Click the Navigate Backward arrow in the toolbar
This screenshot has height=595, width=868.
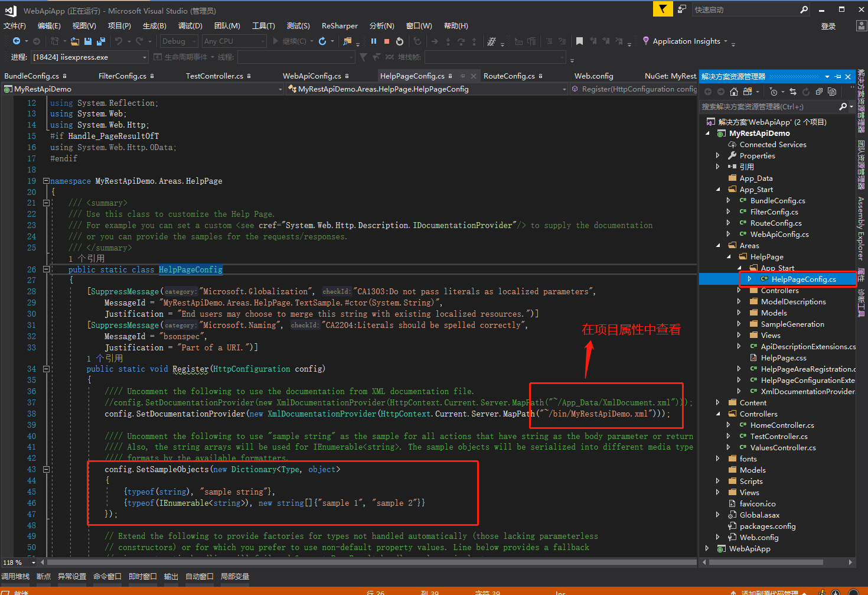pos(17,41)
